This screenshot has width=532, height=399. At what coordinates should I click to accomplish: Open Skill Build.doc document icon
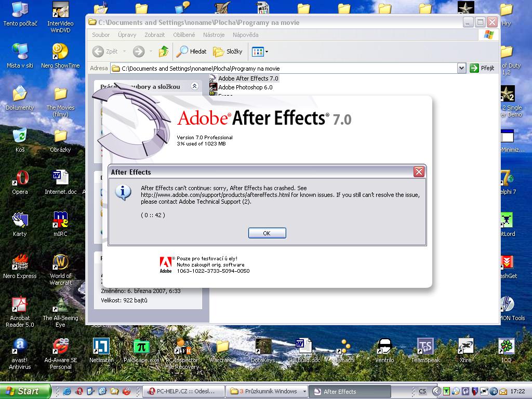click(x=303, y=351)
